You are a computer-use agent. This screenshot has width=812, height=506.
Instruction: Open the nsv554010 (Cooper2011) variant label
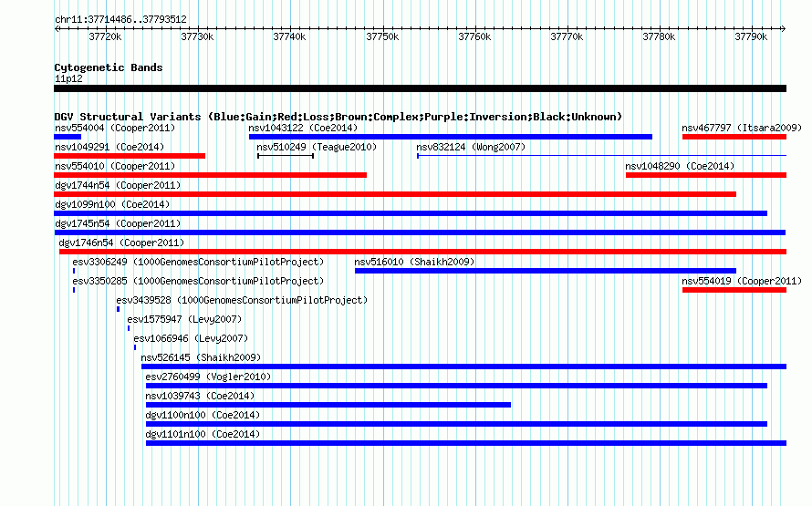(115, 166)
